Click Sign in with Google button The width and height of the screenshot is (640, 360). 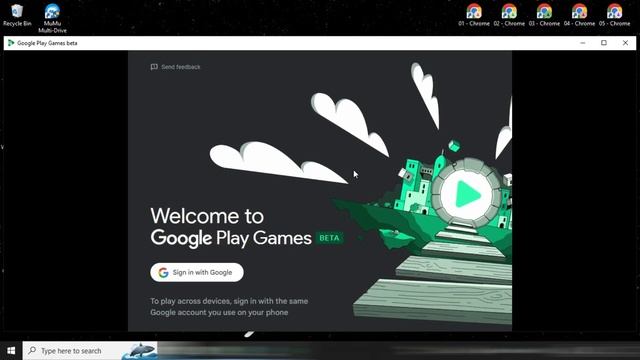197,272
